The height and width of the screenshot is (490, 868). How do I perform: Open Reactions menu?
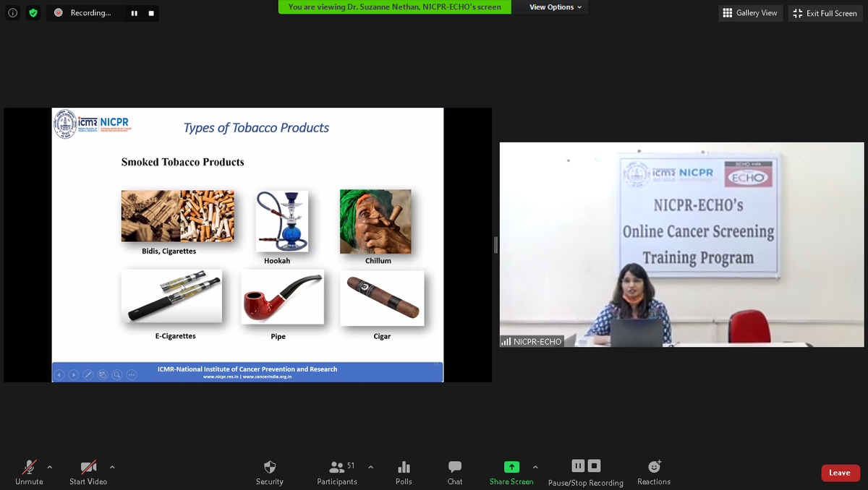pyautogui.click(x=654, y=473)
